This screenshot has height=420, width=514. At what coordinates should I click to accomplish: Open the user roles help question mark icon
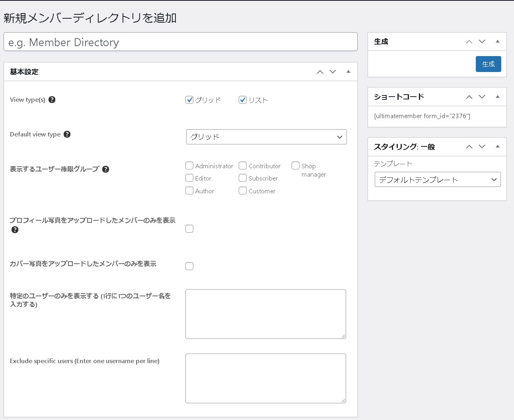tap(105, 169)
